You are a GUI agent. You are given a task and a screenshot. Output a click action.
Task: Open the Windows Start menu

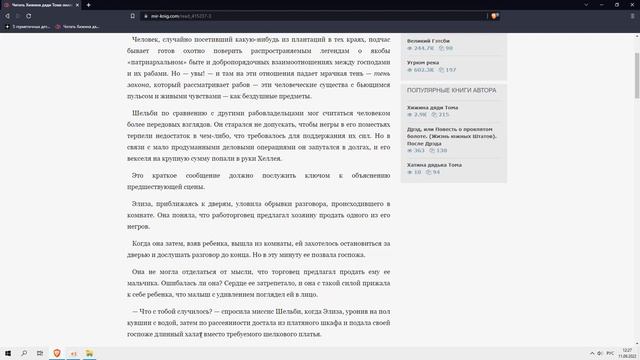(x=8, y=353)
